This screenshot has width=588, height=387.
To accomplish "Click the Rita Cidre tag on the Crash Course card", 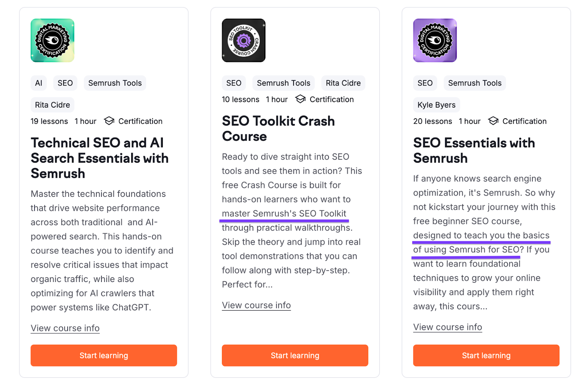I will pyautogui.click(x=343, y=83).
